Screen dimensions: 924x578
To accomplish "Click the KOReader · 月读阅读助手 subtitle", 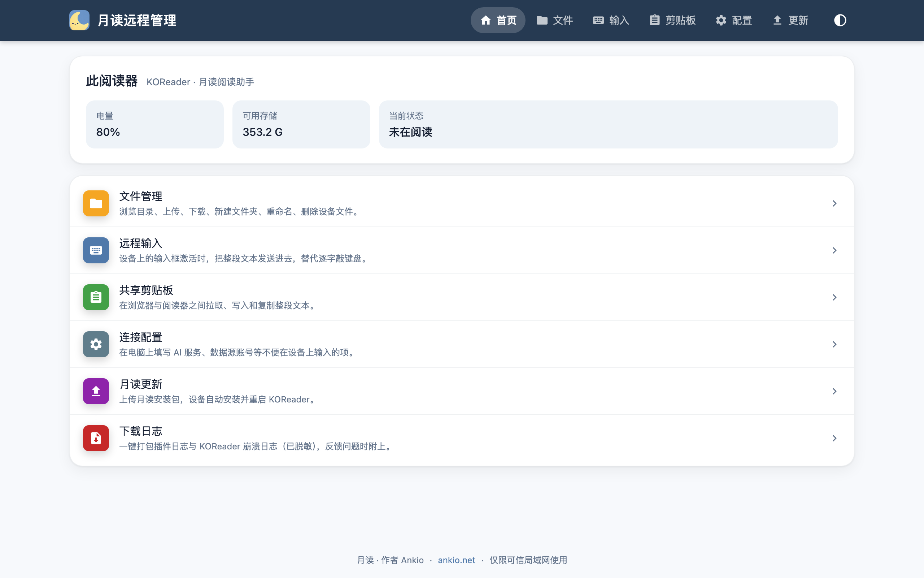I will [200, 82].
